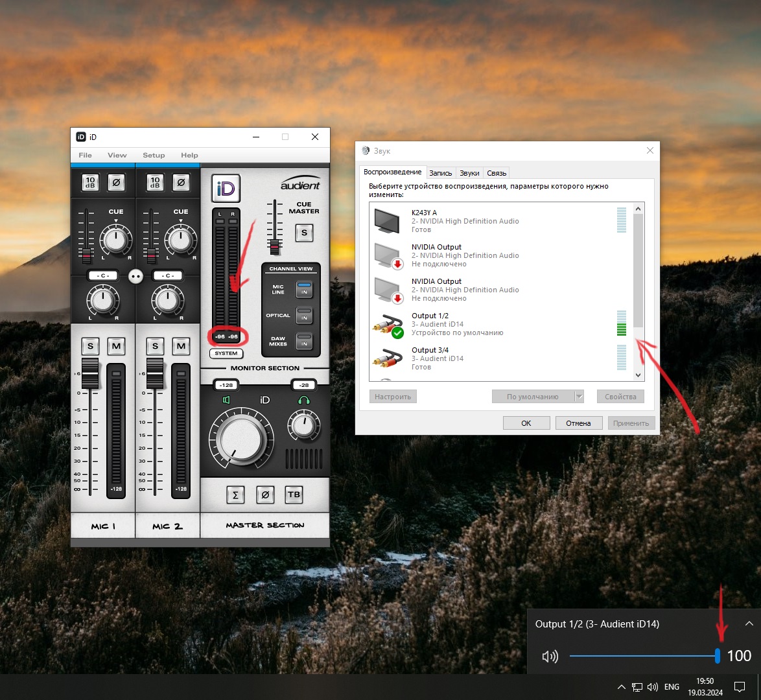Click the Настроить button
Viewport: 761px width, 700px height.
pos(393,397)
